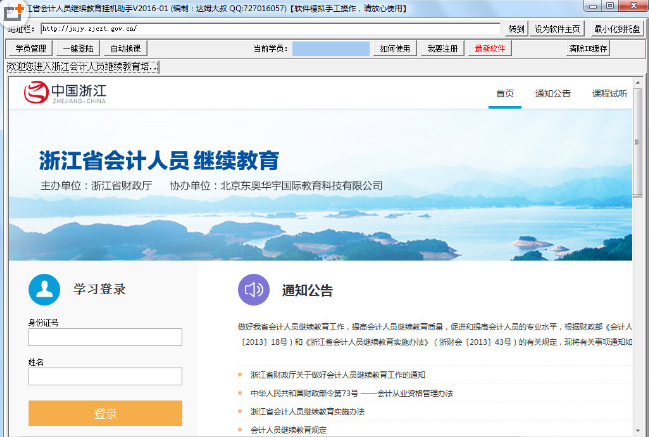Click the 通知公告 section heading text
This screenshot has width=649, height=437.
(x=308, y=290)
